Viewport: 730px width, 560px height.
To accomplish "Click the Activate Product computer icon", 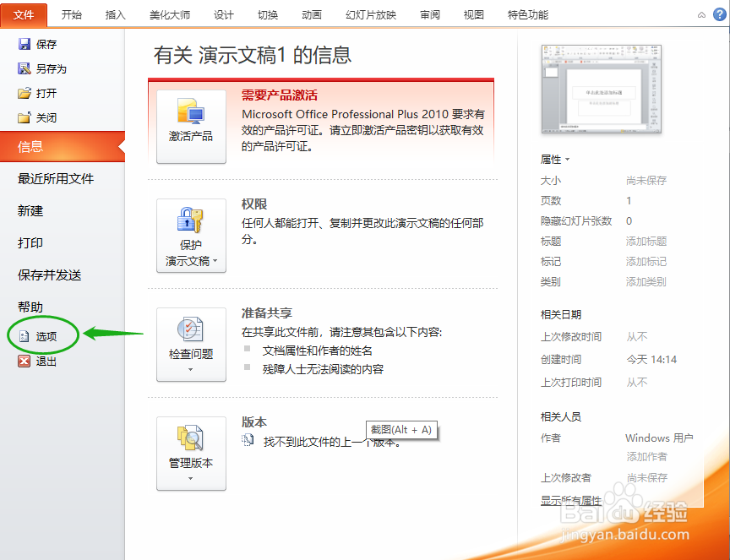I will [x=191, y=111].
